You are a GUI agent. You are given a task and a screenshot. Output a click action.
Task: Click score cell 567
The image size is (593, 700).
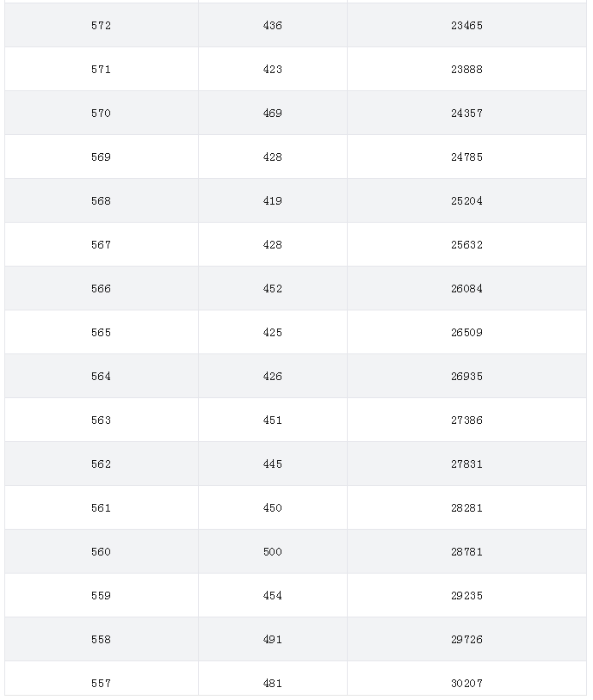(101, 244)
